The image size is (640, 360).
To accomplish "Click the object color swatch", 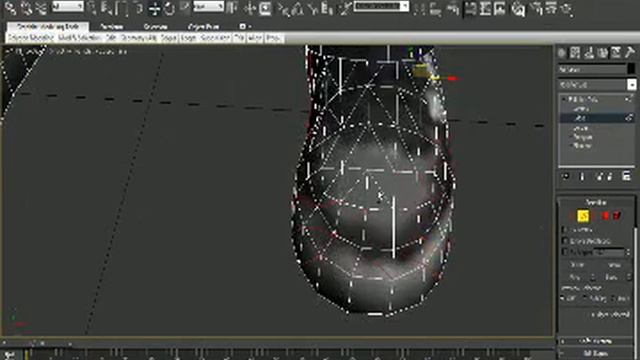I will tap(631, 69).
